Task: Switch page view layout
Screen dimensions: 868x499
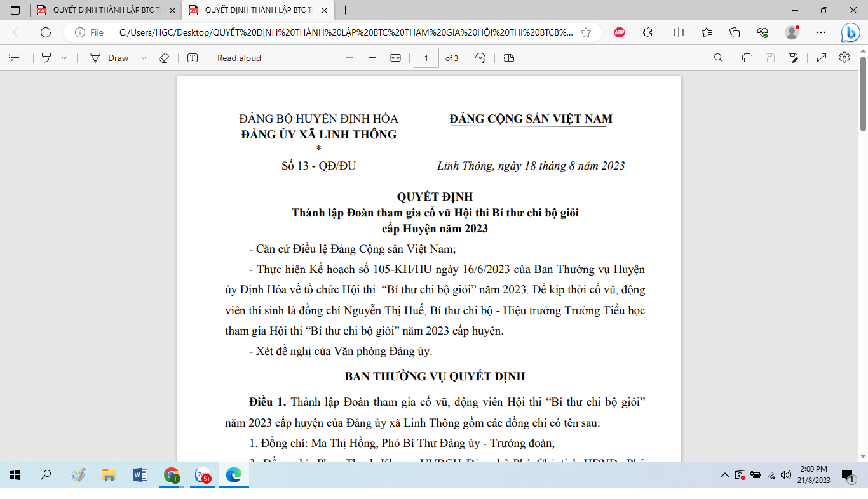Action: 508,58
